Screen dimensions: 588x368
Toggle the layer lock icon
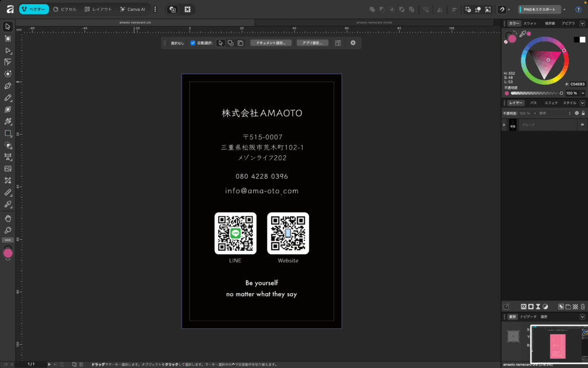tap(583, 113)
